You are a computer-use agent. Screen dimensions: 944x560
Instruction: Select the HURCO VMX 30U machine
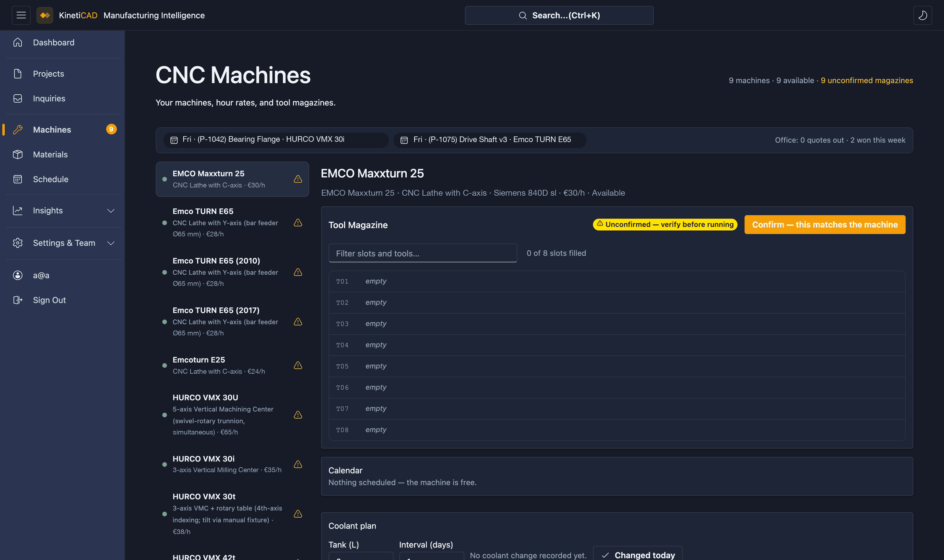pyautogui.click(x=232, y=415)
